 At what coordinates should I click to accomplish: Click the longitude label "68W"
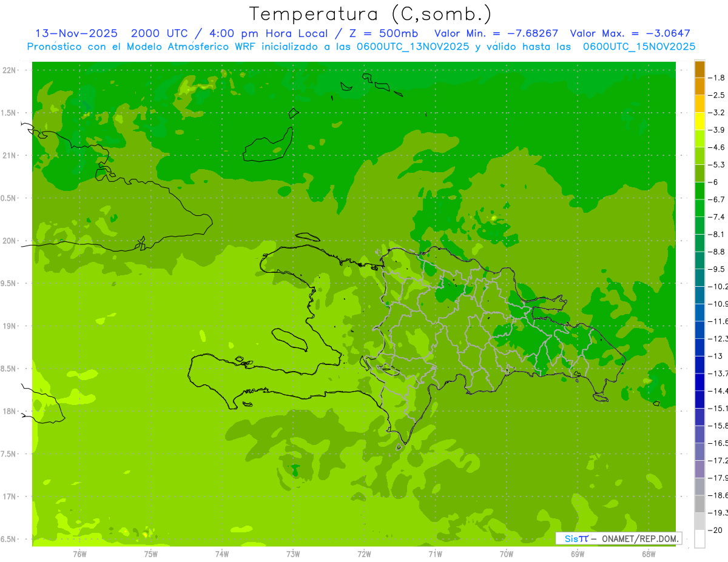coord(649,553)
